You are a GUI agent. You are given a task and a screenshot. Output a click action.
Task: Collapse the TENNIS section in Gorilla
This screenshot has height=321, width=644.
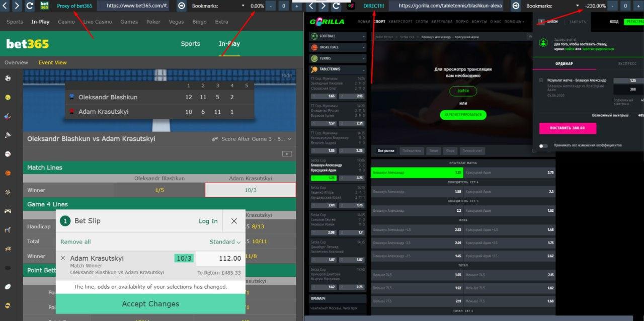[339, 58]
